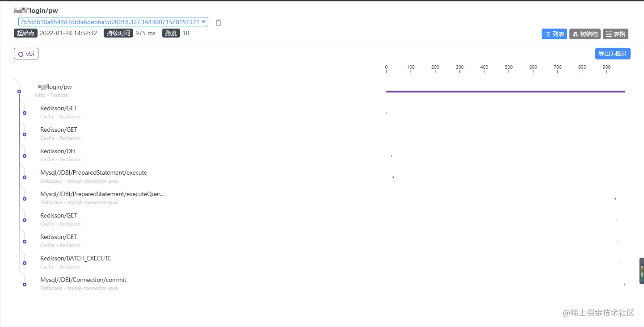This screenshot has height=327, width=644.
Task: Click the 导出为图片 export button
Action: [613, 54]
